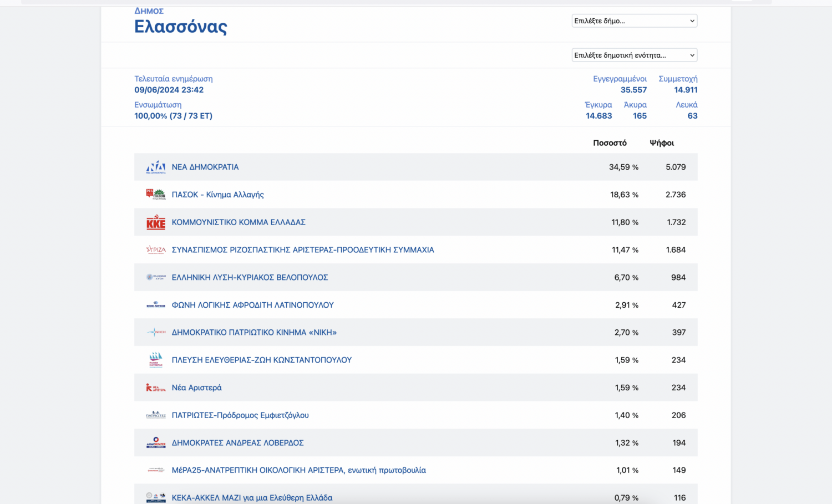Click the 5.079 votes cell
The width and height of the screenshot is (832, 504).
pos(676,167)
